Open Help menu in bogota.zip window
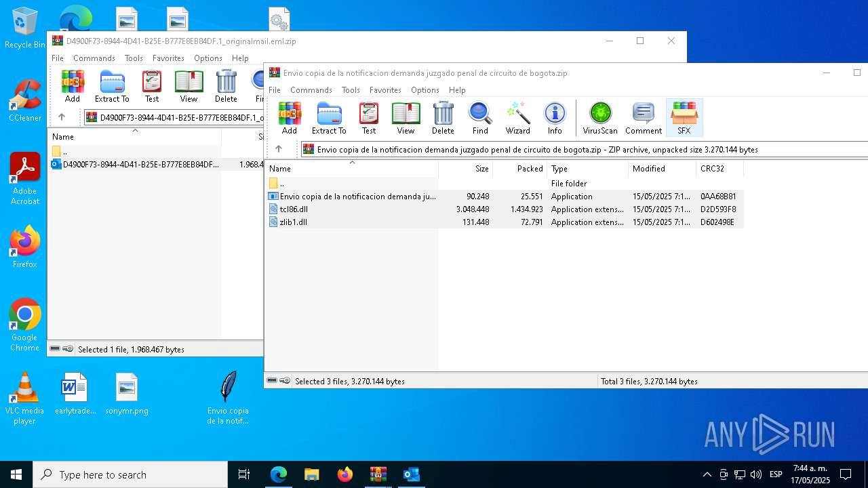 (457, 90)
